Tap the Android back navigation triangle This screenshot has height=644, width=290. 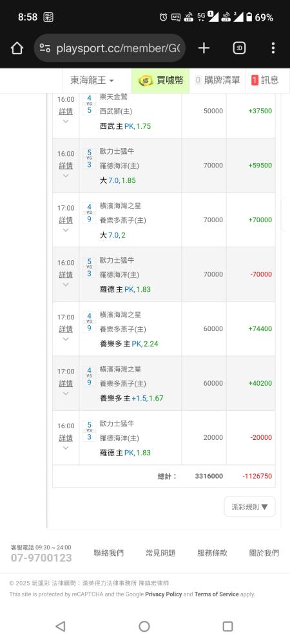(61, 626)
